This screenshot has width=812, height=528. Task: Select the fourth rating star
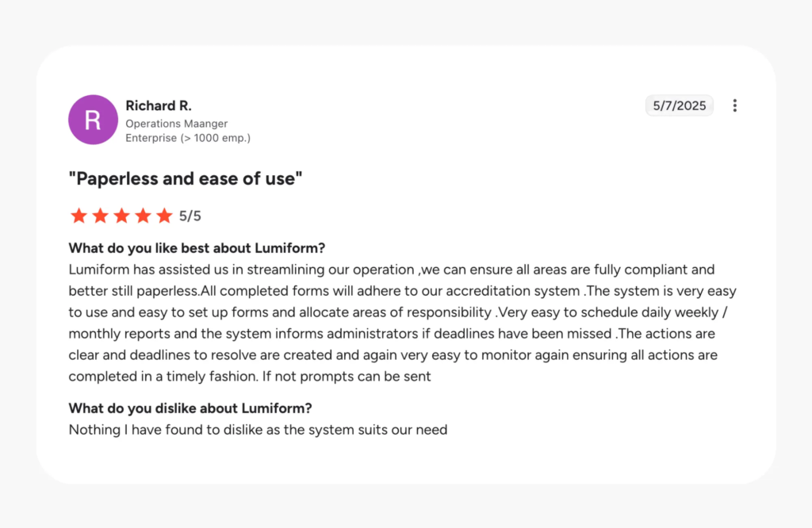[144, 215]
